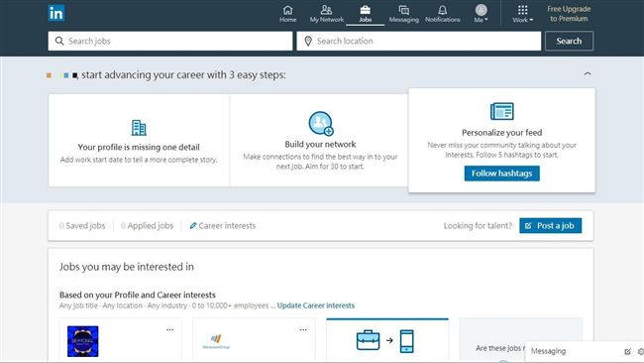
Task: Click the Post a job button
Action: [x=550, y=226]
